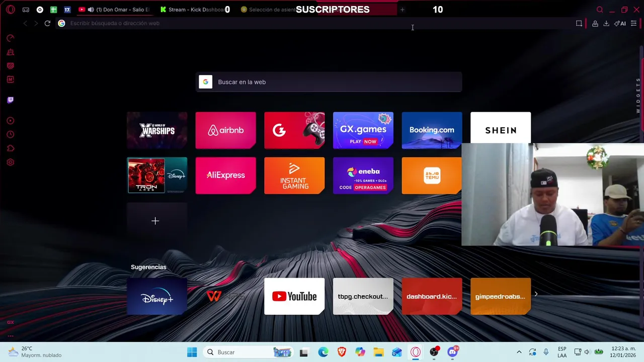644x362 pixels.
Task: Open the Tron Ares Disney+ speed dial tile
Action: [157, 175]
